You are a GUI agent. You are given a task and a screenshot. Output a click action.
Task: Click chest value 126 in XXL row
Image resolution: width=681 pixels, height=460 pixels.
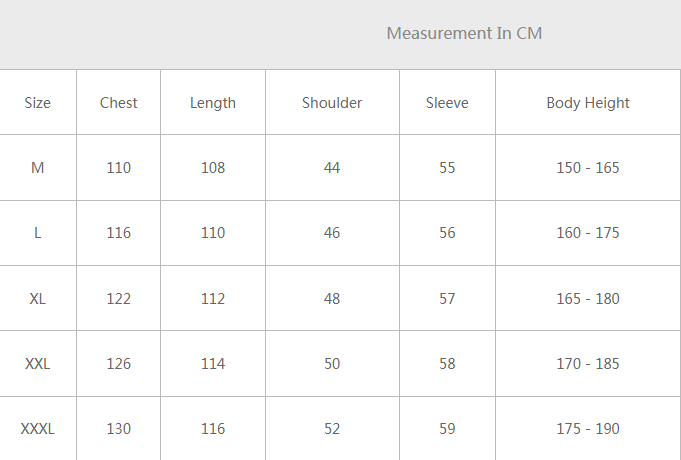click(119, 364)
